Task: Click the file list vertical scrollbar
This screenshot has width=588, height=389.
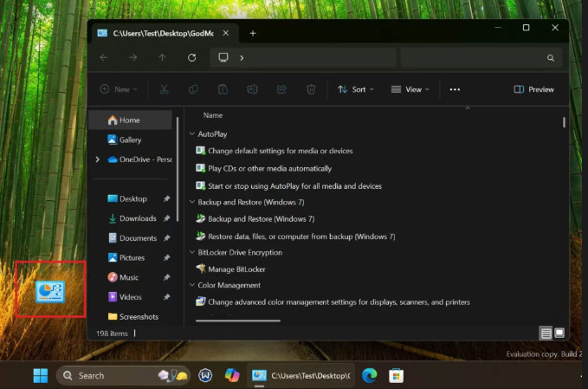Action: coord(564,122)
